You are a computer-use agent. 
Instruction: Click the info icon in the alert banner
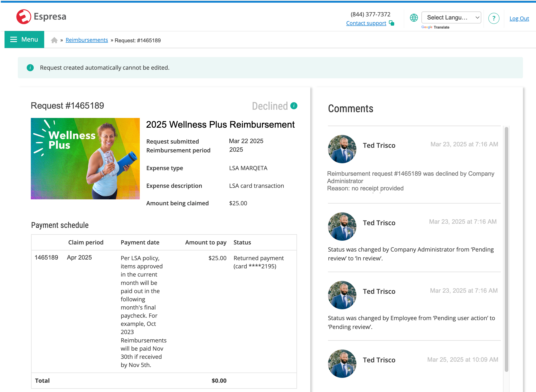(30, 68)
